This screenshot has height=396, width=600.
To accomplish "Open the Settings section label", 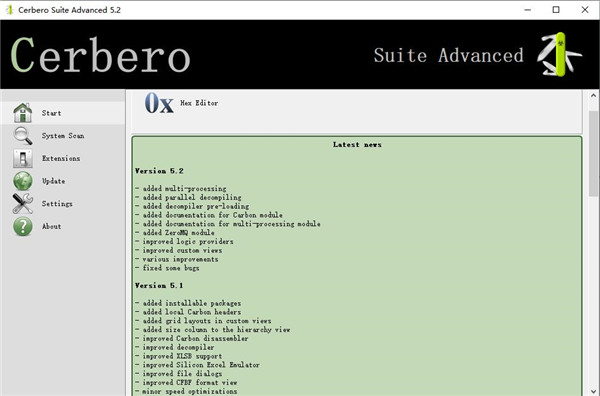I will [x=57, y=204].
